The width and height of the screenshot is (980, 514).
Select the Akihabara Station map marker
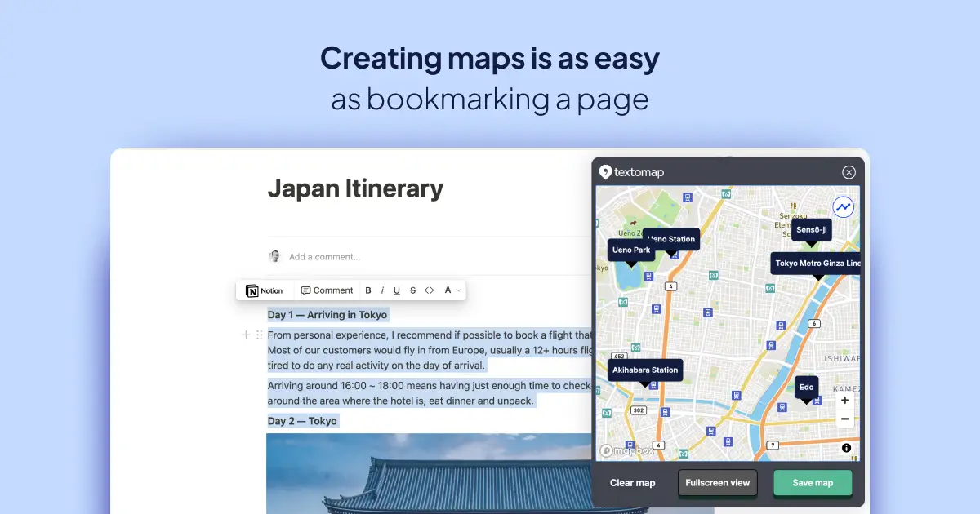[x=645, y=372]
